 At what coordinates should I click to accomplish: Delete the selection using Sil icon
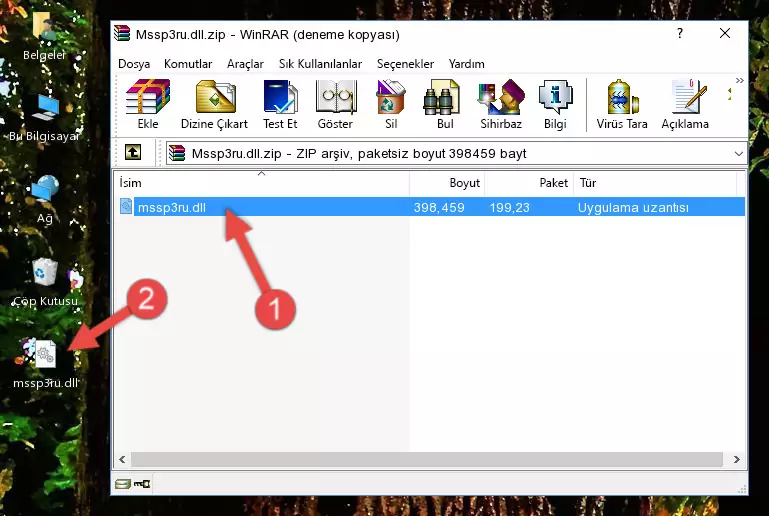(x=391, y=104)
